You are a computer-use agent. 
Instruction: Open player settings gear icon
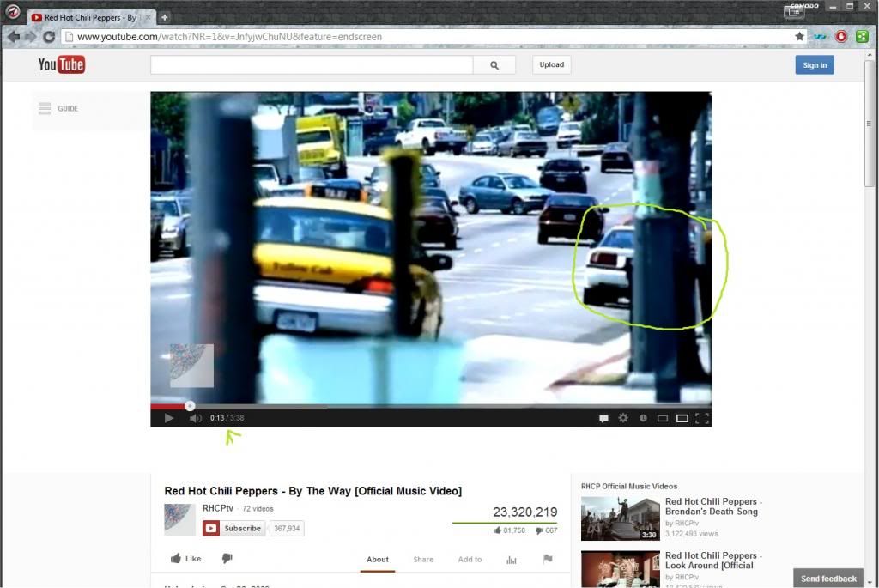click(623, 418)
